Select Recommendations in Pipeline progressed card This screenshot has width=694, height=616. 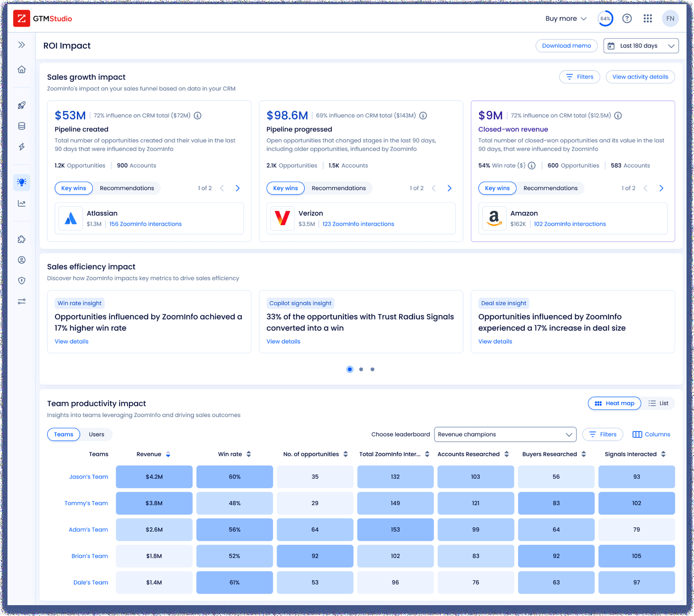pyautogui.click(x=339, y=188)
